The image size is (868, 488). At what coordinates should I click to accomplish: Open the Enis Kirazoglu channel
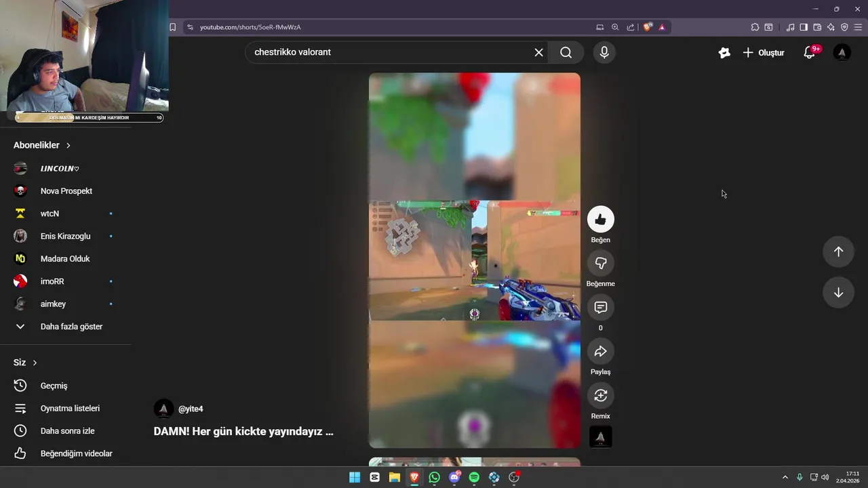65,236
